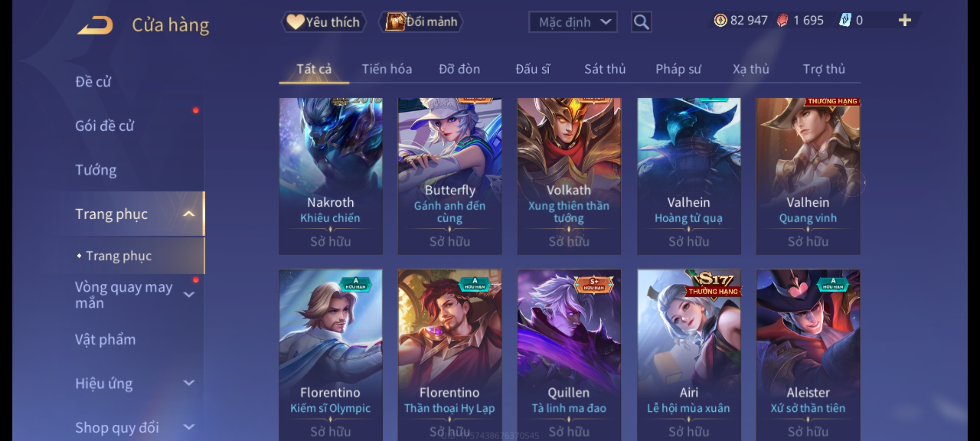980x441 pixels.
Task: Switch to the Sát thủ tab
Action: 605,69
